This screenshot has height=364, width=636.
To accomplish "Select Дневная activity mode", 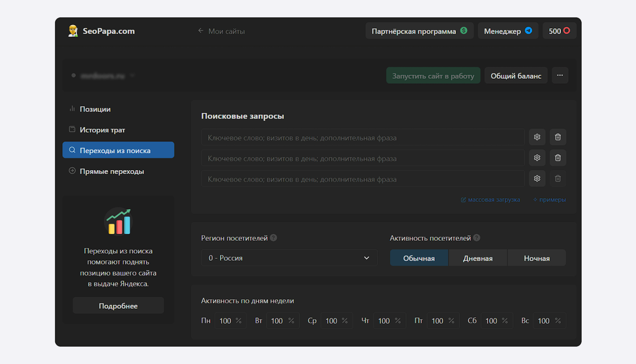I will (478, 258).
